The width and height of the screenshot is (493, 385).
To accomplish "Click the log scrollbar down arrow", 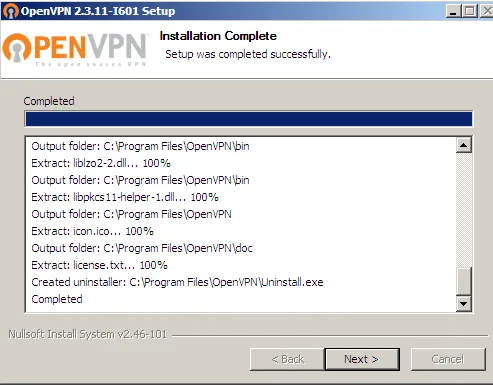I will point(464,303).
